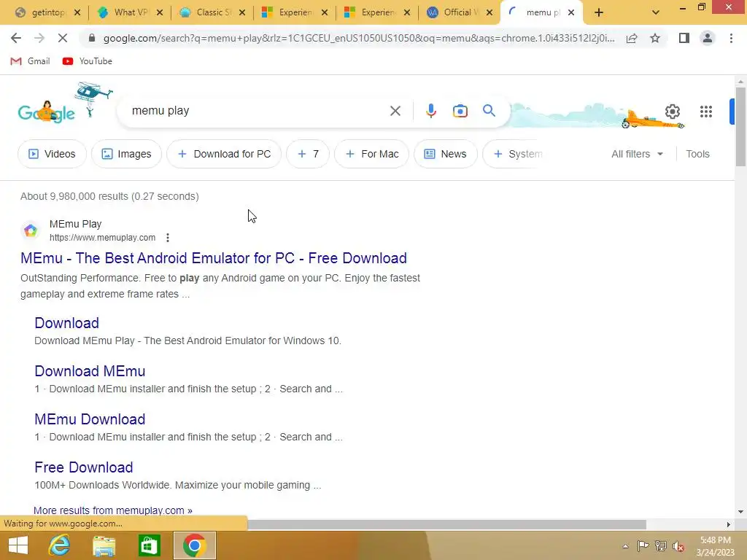Open File Explorer from the taskbar

coord(104,545)
